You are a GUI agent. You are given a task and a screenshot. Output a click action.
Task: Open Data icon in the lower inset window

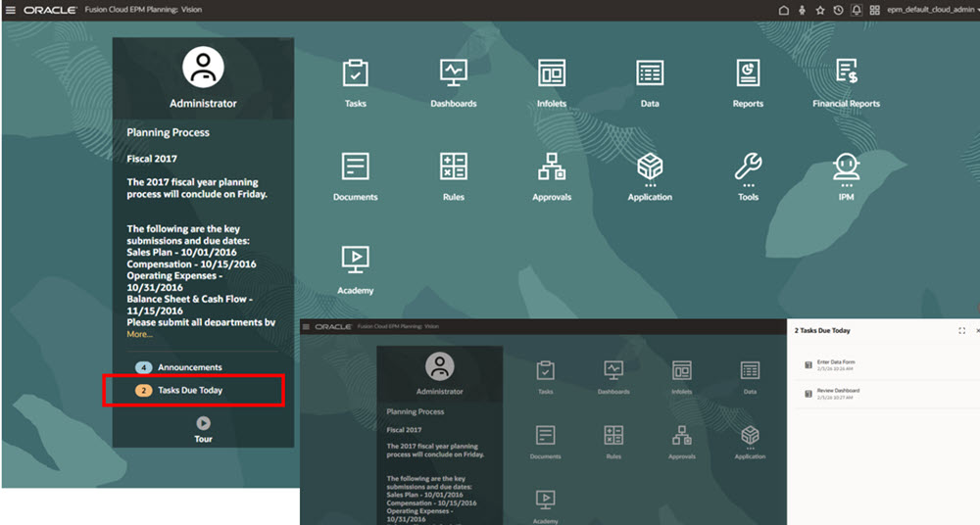[x=750, y=370]
